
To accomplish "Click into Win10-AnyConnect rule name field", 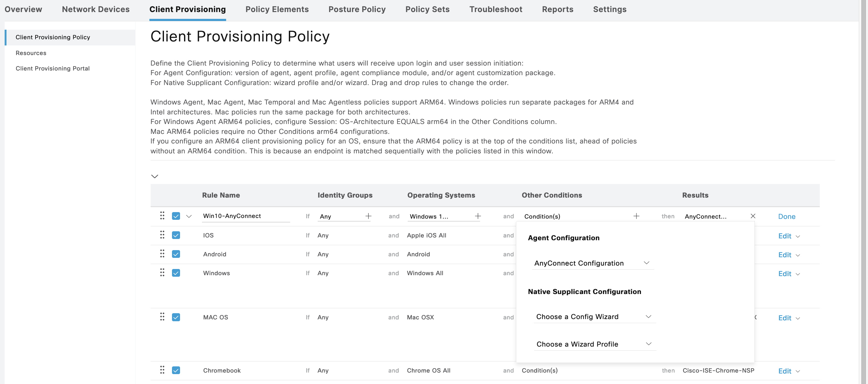I will [x=246, y=216].
